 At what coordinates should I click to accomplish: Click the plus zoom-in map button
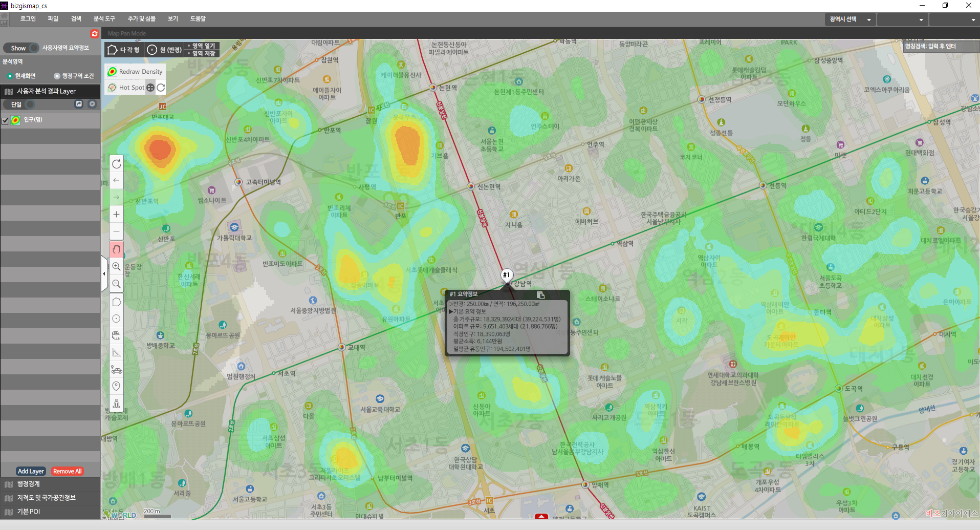[x=117, y=215]
